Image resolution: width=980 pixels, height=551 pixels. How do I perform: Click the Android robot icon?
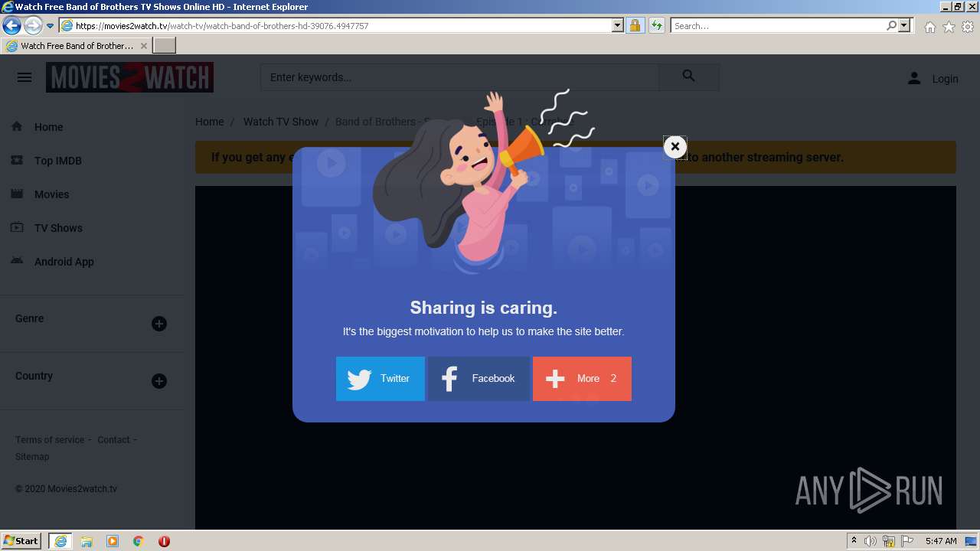click(x=17, y=261)
